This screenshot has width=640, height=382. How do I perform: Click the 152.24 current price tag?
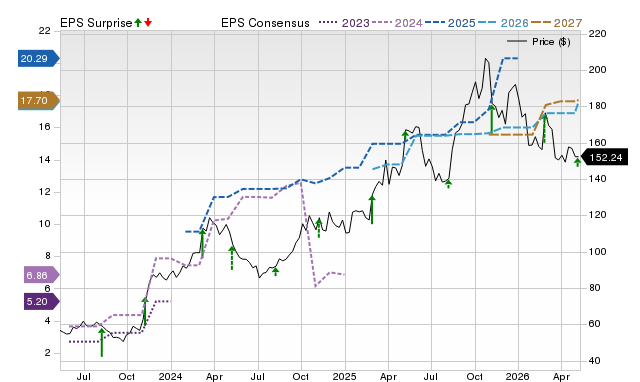click(604, 158)
